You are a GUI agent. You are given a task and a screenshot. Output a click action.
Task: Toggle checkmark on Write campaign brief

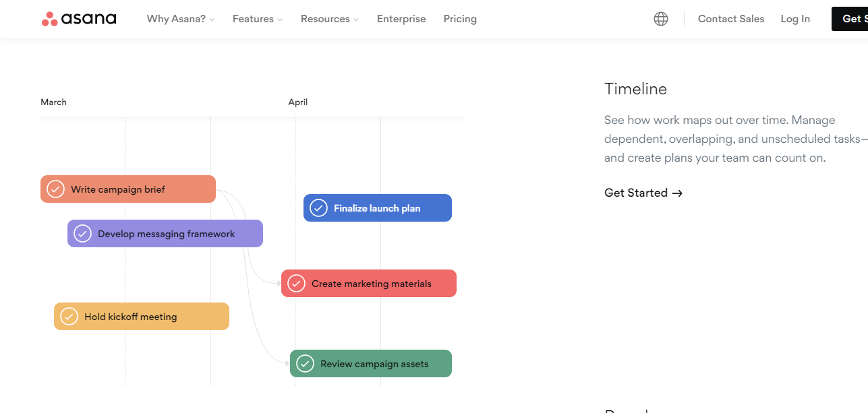click(56, 189)
